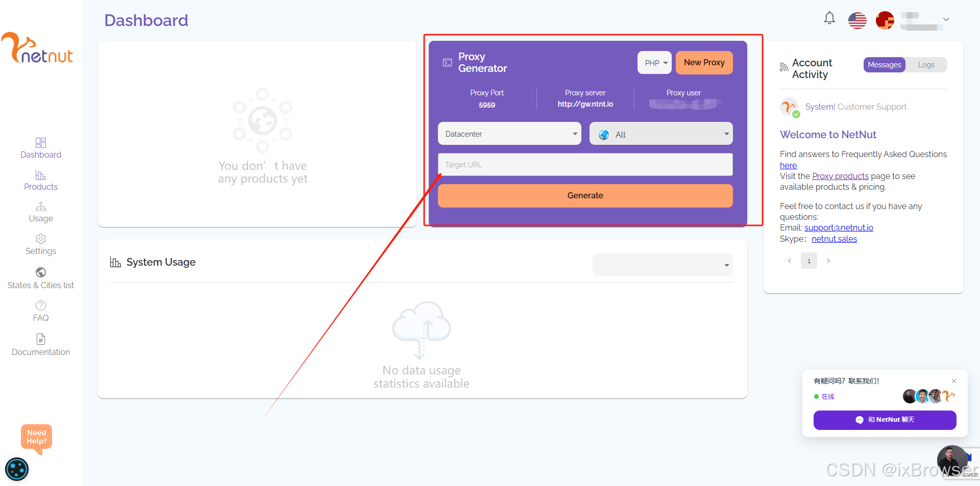Open the PHP language dropdown
The height and width of the screenshot is (486, 980).
[654, 63]
